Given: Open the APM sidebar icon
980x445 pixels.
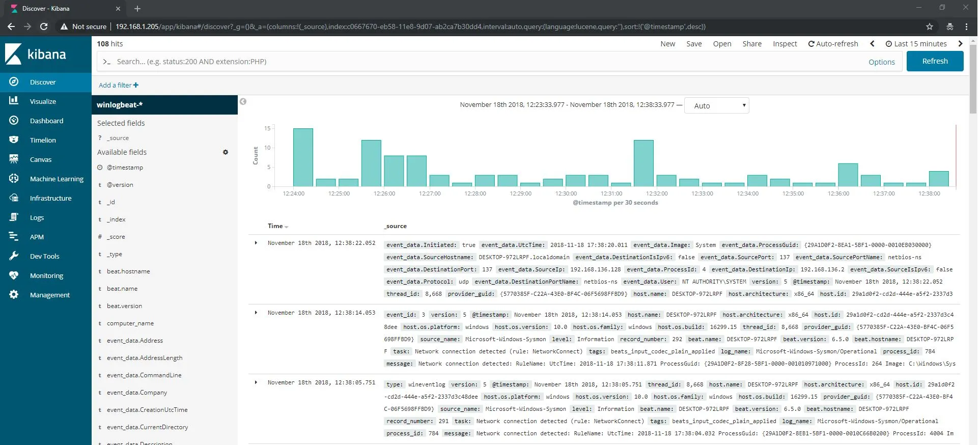Looking at the screenshot, I should [x=14, y=236].
